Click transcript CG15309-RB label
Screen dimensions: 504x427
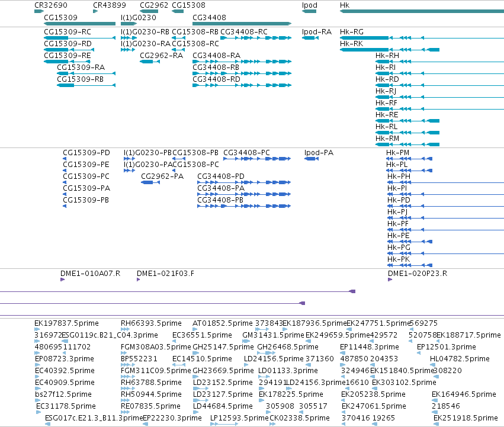point(81,79)
